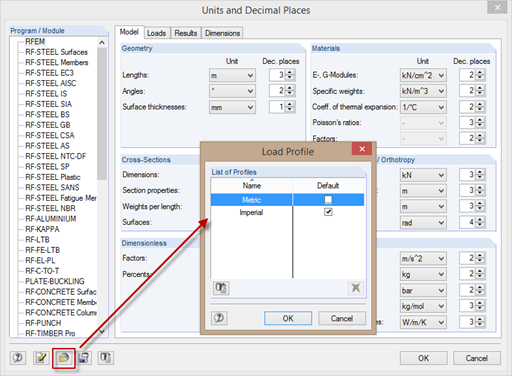Open the Surface thicknesses unit dropdown

232,107
